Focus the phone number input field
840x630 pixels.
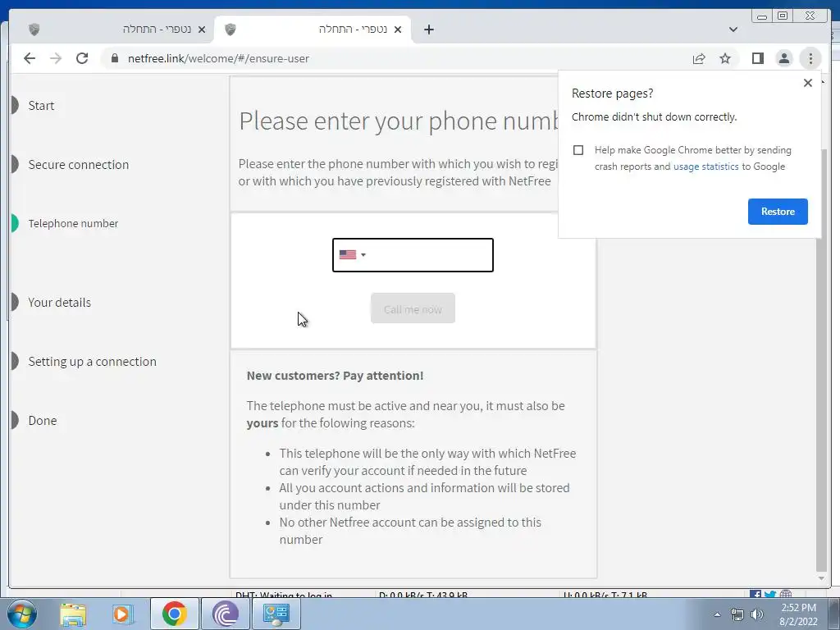pos(413,255)
